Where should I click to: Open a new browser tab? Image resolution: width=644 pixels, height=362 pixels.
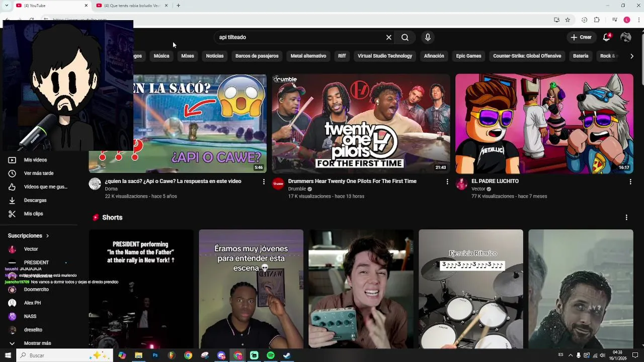(178, 6)
